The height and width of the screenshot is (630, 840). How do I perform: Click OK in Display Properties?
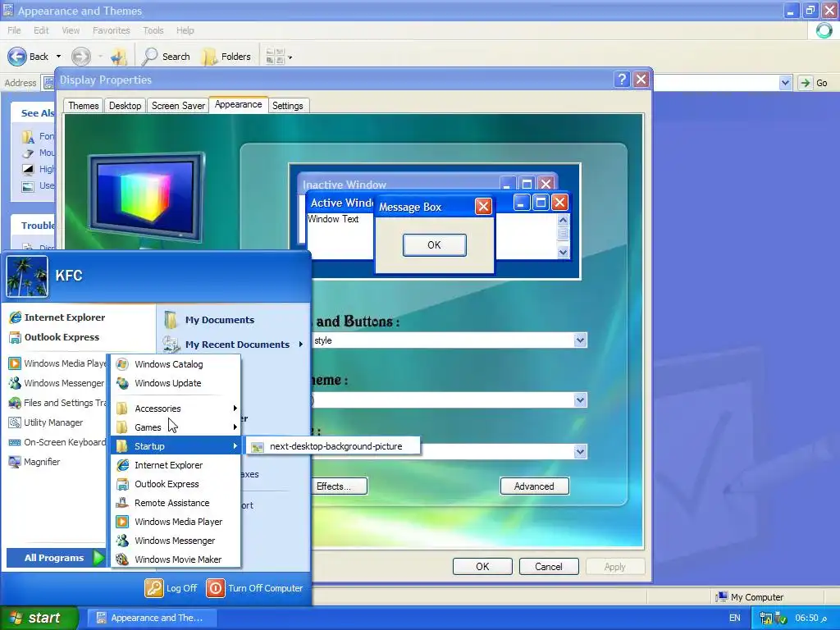[482, 567]
